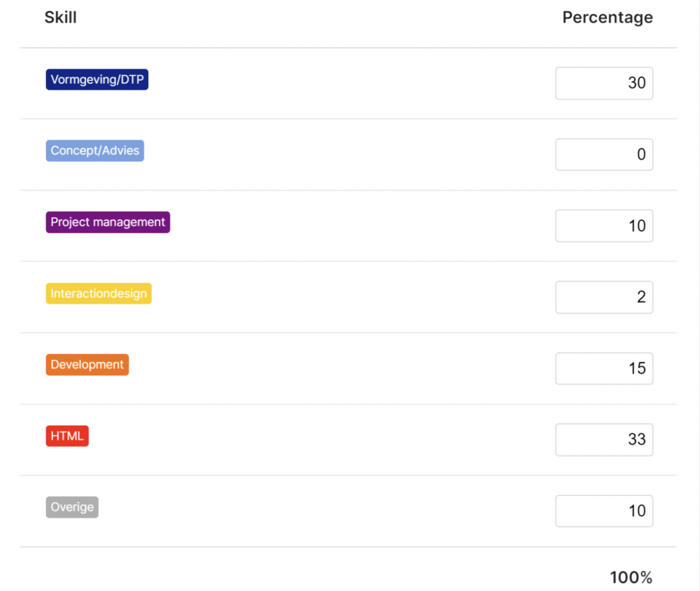
Task: Select the Concept/Advies skill badge
Action: pos(95,151)
